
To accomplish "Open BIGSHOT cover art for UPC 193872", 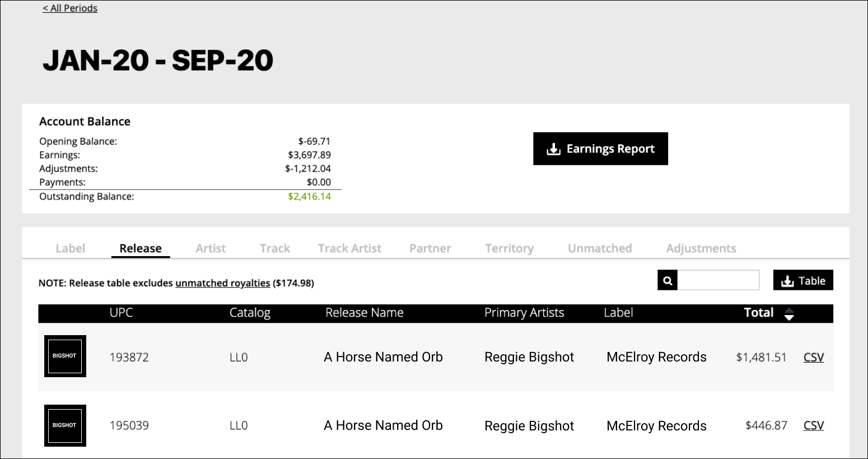I will (x=65, y=356).
